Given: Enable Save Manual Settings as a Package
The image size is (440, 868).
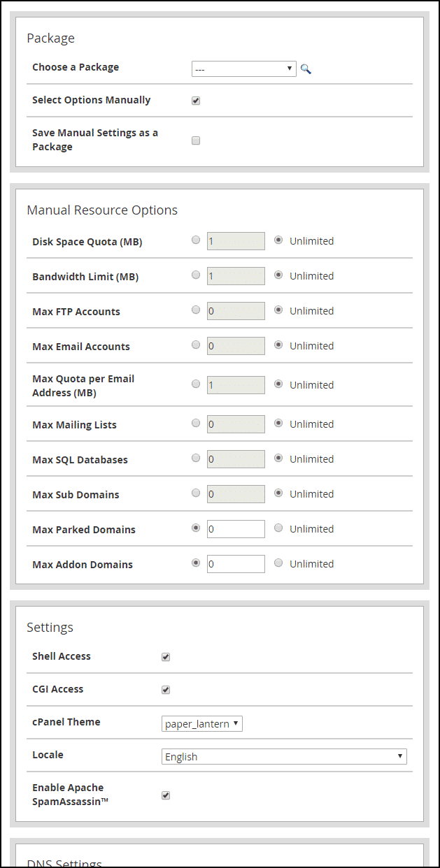Looking at the screenshot, I should click(x=196, y=140).
